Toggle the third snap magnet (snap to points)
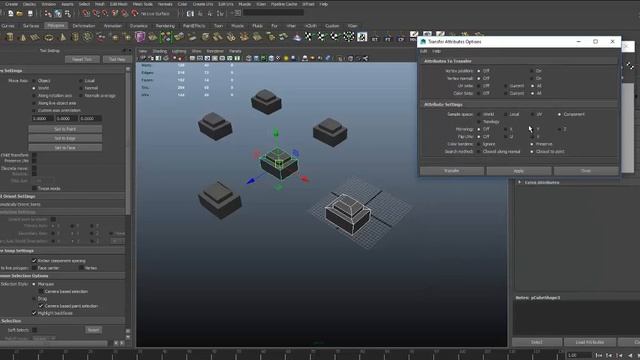Screen dimensions: 640x360 click(x=105, y=13)
